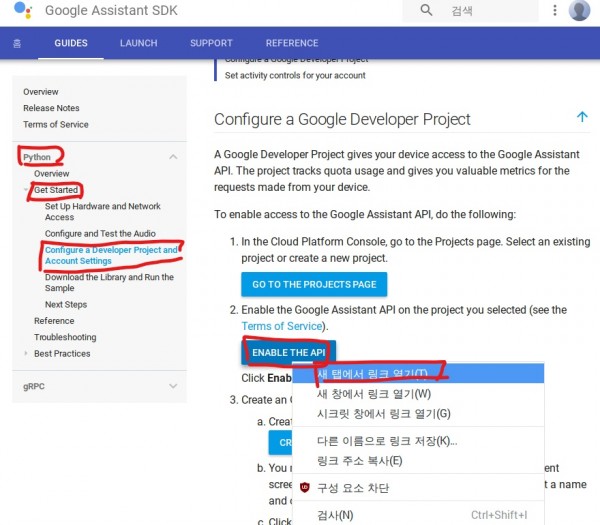This screenshot has width=600, height=525.
Task: Choose 시크릿 창에서 링크 열기(G) menu item
Action: pyautogui.click(x=418, y=414)
